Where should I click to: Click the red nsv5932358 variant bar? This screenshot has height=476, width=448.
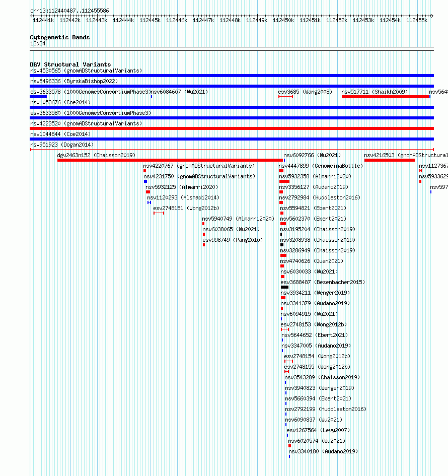coord(284,181)
